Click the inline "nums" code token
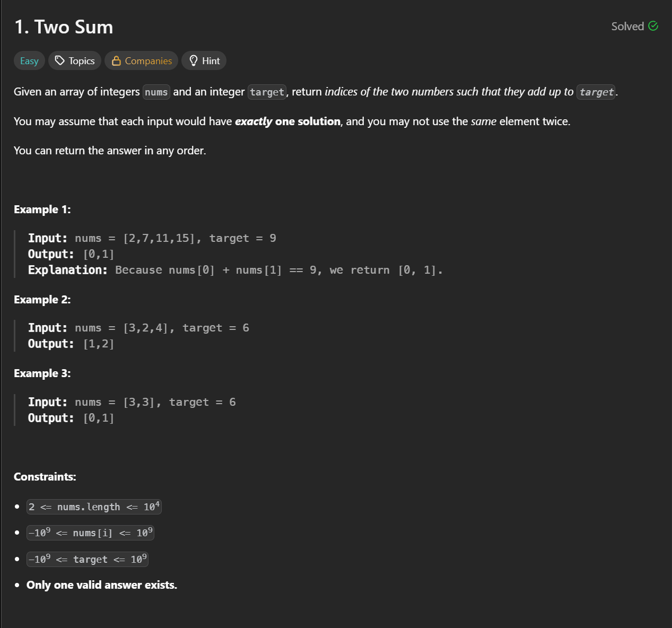The image size is (672, 628). coord(156,92)
